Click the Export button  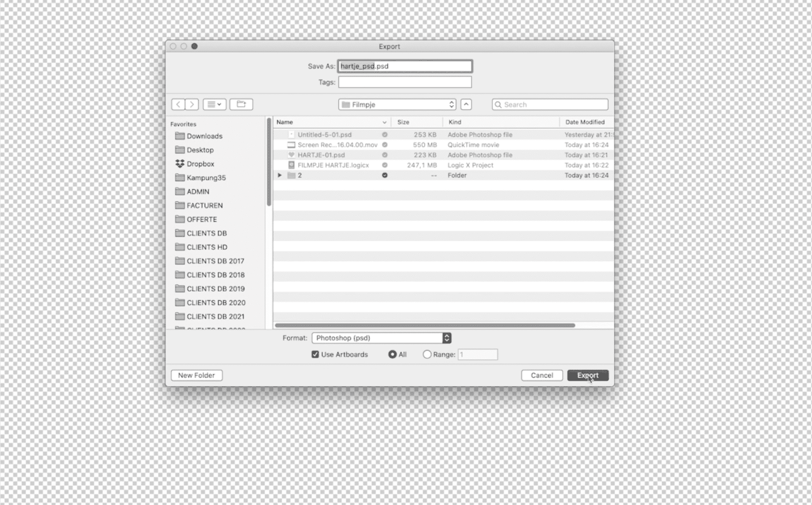click(588, 375)
